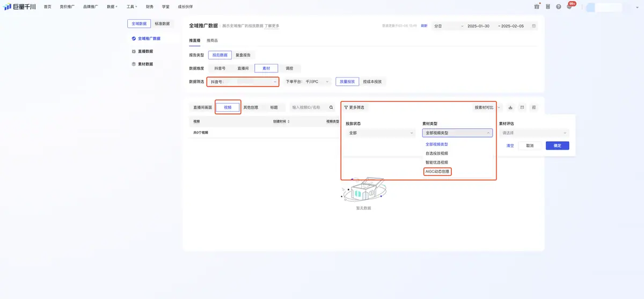Switch to 标准数据 toggle
This screenshot has height=299, width=644.
(162, 24)
